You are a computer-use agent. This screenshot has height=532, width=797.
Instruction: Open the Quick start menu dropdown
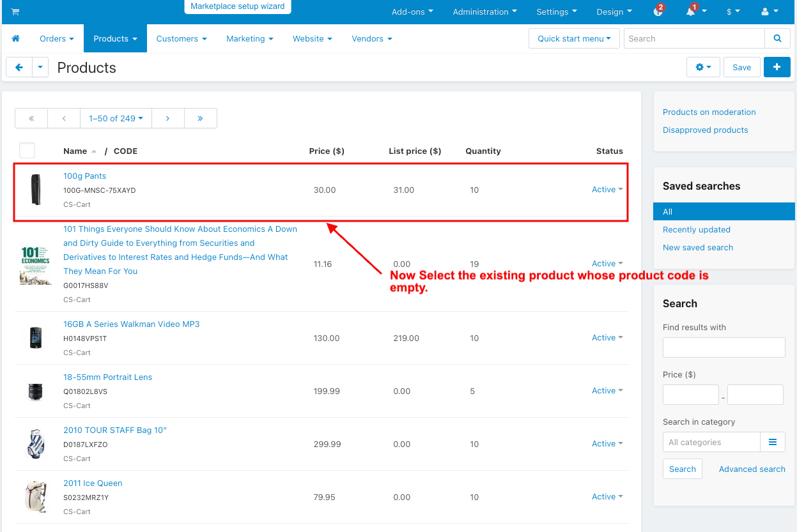(574, 38)
